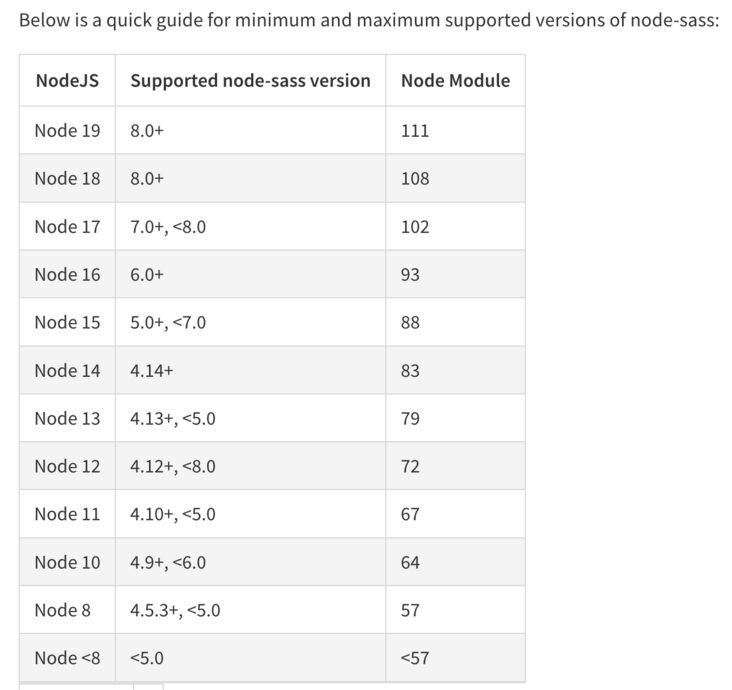Click Node Module value 108

pyautogui.click(x=415, y=178)
